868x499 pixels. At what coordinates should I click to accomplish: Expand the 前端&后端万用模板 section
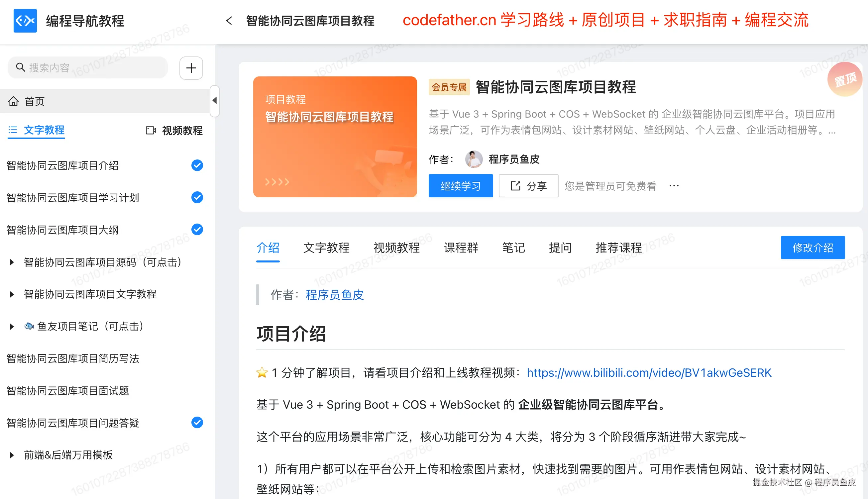tap(12, 455)
